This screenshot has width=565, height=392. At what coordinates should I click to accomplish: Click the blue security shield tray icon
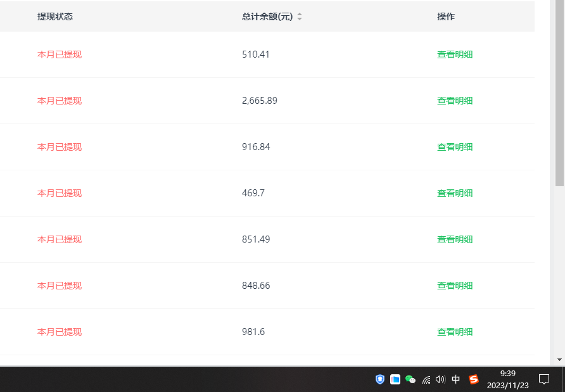pos(379,379)
